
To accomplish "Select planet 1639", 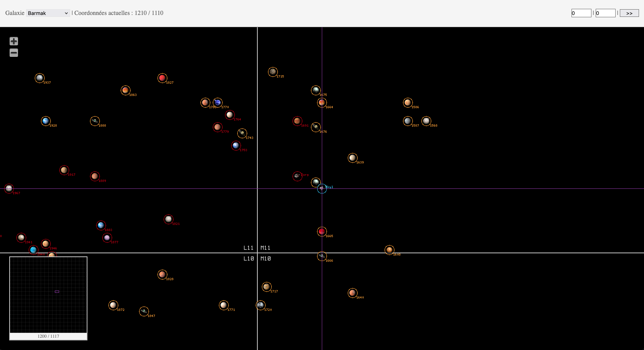I will tap(352, 158).
